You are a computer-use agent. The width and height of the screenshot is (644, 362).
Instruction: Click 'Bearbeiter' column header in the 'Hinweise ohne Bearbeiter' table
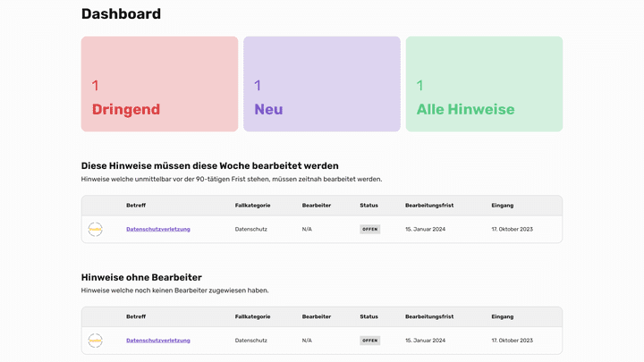317,316
